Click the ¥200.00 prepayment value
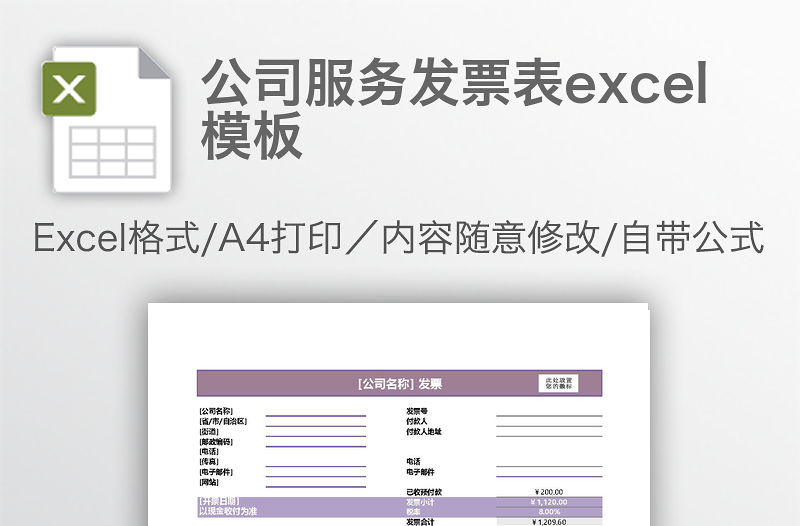Viewport: 800px width, 526px height. coord(549,492)
